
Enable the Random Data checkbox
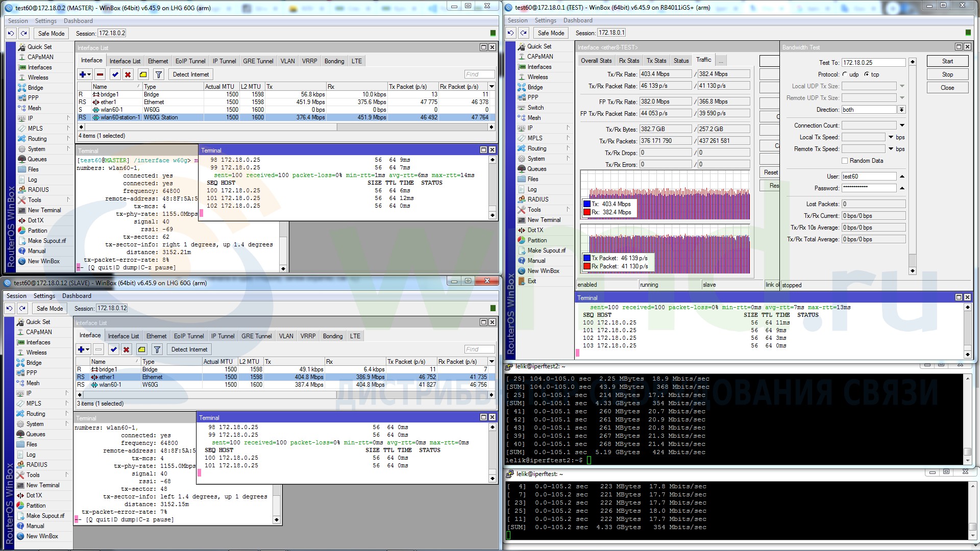click(845, 161)
